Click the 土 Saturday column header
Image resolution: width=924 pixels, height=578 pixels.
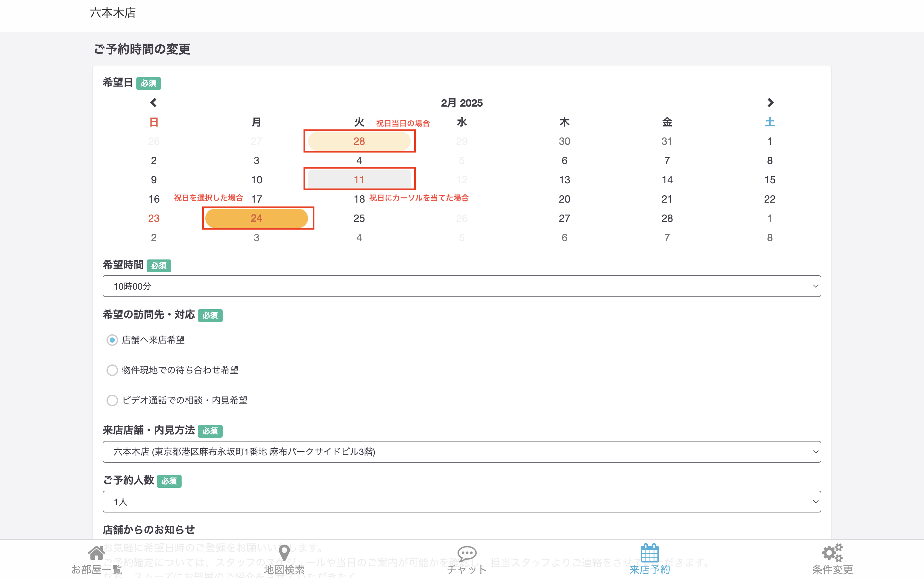pos(770,122)
